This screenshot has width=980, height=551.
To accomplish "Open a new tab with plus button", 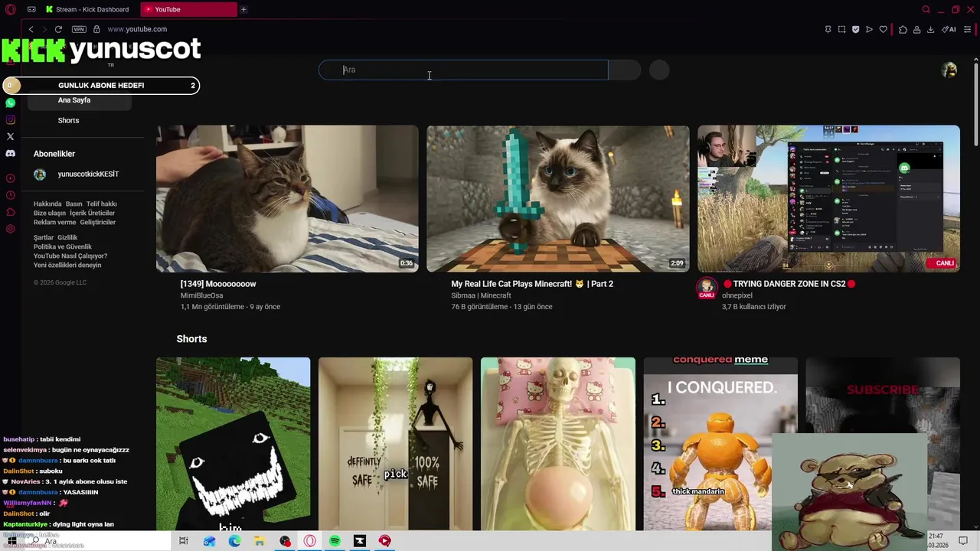I will click(x=243, y=9).
